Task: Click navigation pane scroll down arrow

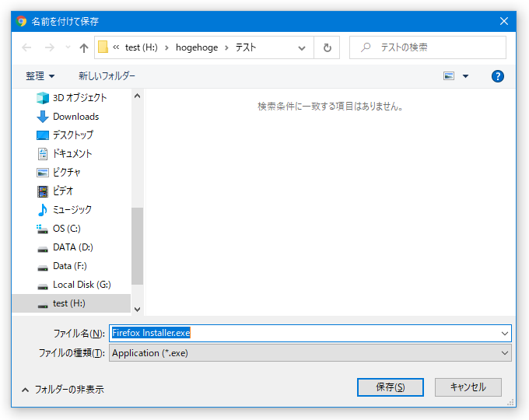Action: pos(138,309)
